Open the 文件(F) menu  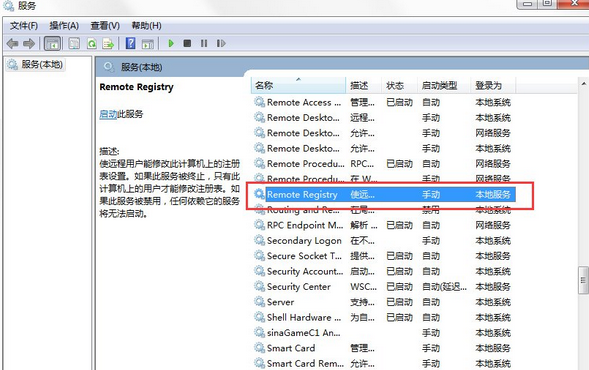pyautogui.click(x=24, y=26)
